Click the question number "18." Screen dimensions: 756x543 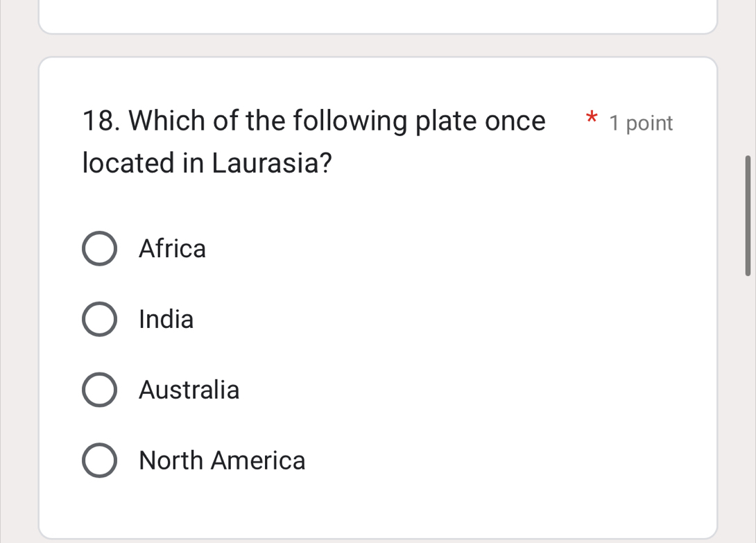102,121
